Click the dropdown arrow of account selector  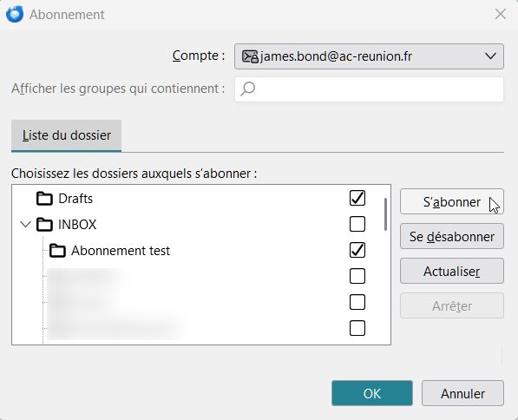pyautogui.click(x=490, y=56)
